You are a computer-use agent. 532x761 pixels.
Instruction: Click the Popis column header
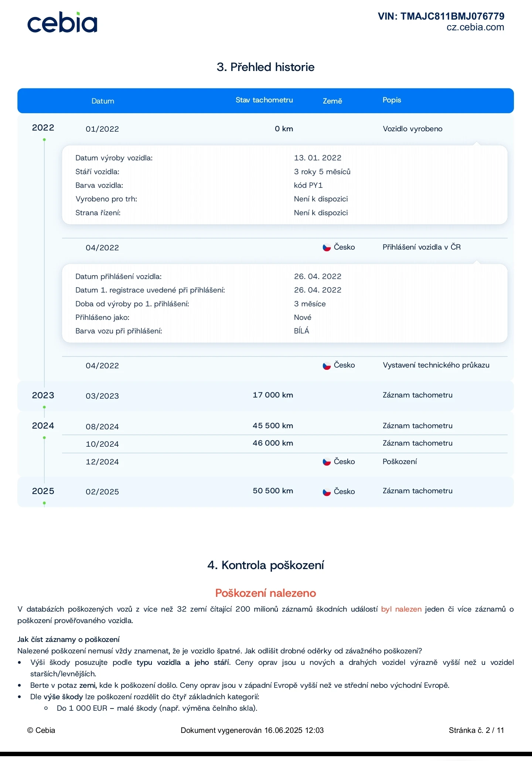click(392, 100)
